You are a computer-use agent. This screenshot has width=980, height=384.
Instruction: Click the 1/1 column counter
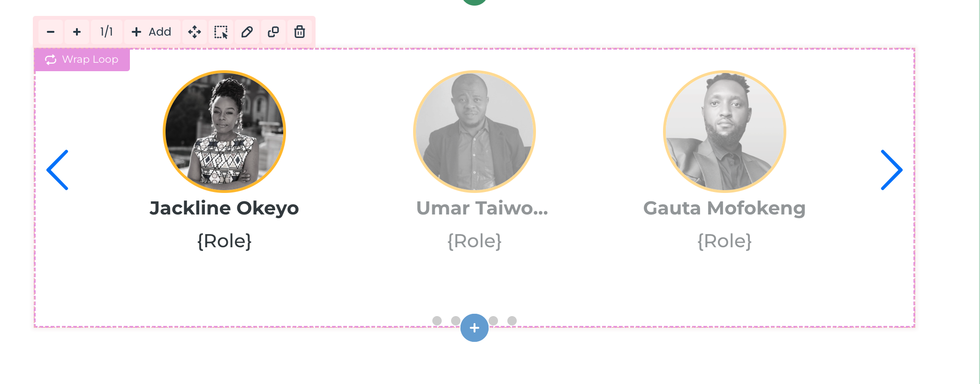coord(106,32)
